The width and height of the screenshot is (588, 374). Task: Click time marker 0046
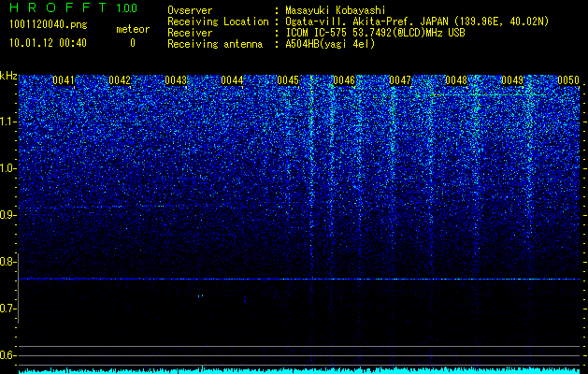tap(344, 80)
